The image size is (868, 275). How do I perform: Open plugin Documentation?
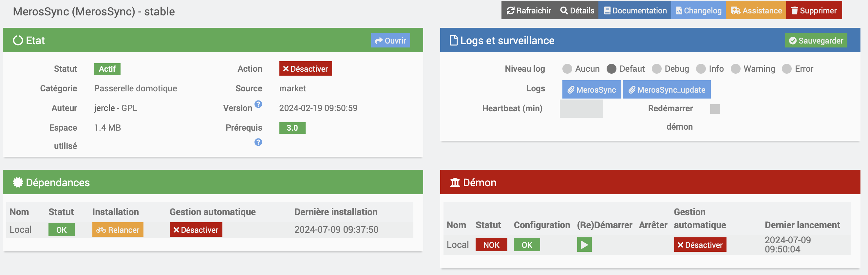point(635,11)
